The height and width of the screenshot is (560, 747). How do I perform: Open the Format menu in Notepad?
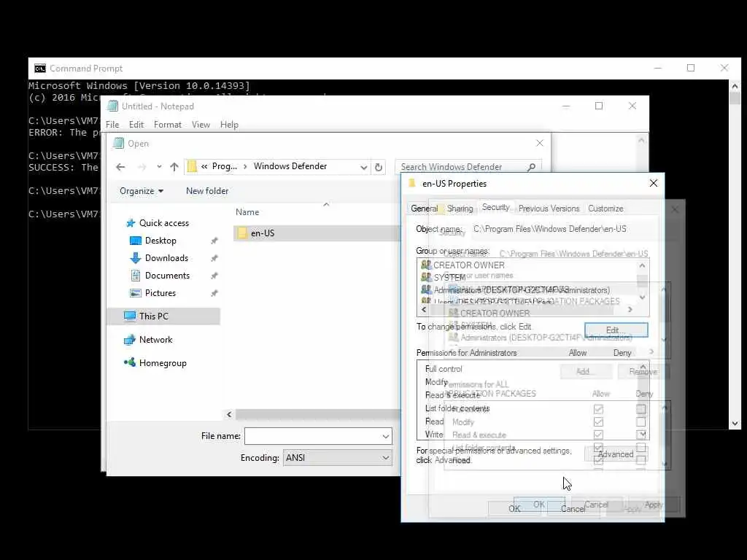click(167, 125)
